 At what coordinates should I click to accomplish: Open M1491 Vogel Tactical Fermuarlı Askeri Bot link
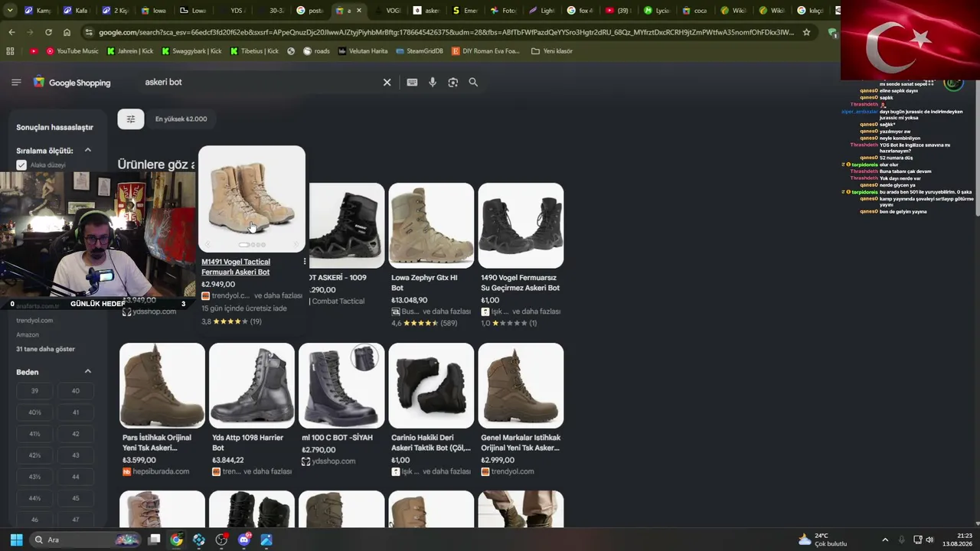tap(236, 267)
